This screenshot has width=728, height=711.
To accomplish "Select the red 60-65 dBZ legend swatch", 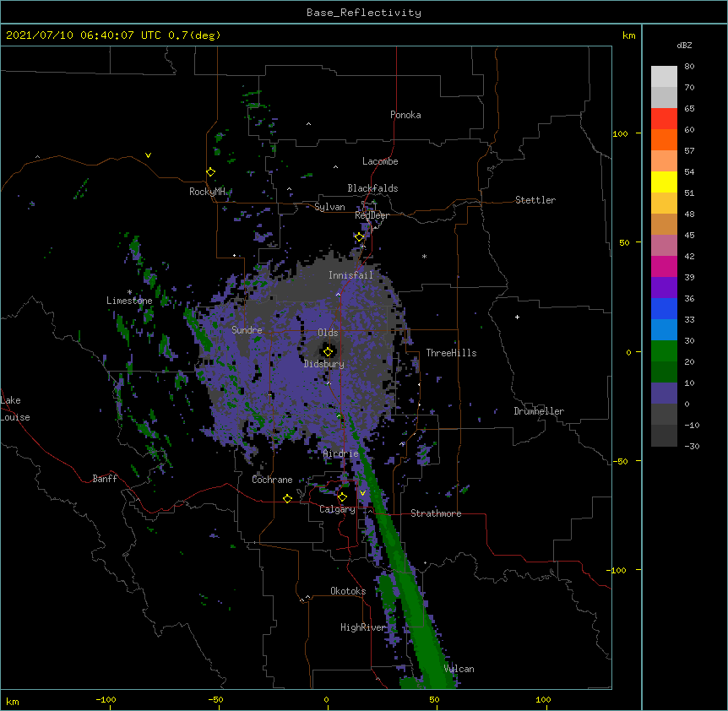I will 664,119.
